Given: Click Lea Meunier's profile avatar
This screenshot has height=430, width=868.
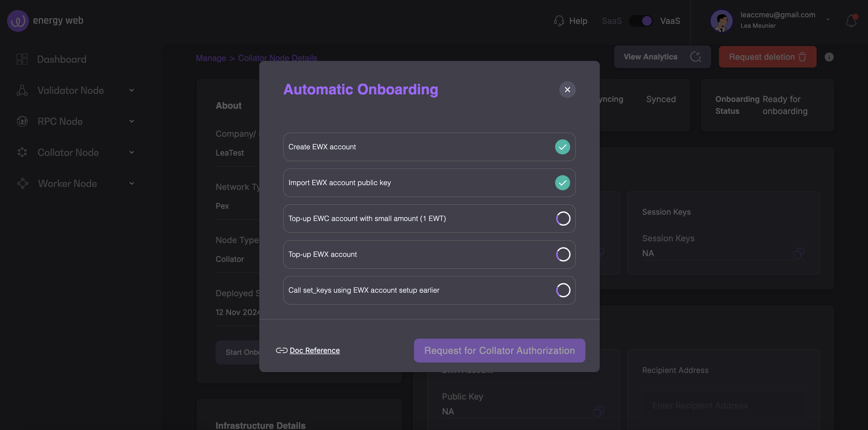Looking at the screenshot, I should [721, 21].
